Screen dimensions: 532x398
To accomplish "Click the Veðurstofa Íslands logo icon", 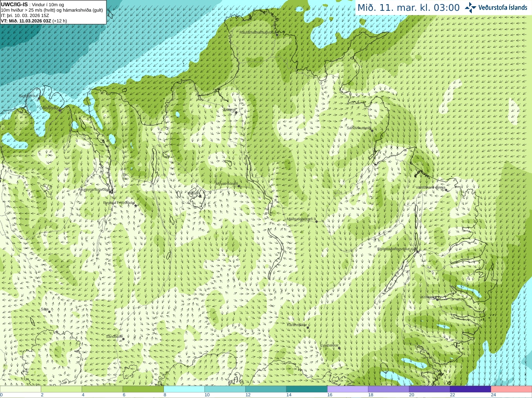I will tap(470, 7).
